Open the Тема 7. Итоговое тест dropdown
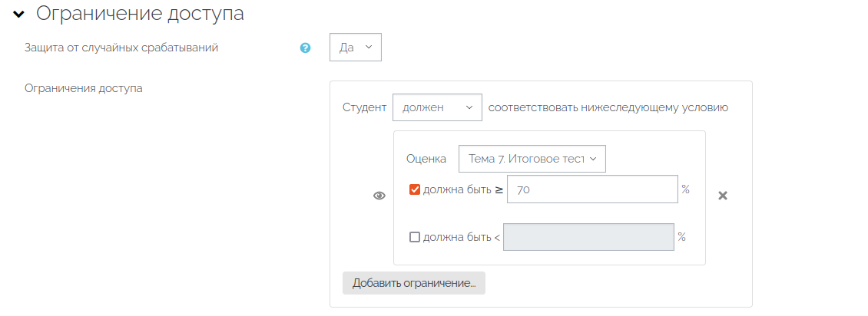 tap(532, 159)
